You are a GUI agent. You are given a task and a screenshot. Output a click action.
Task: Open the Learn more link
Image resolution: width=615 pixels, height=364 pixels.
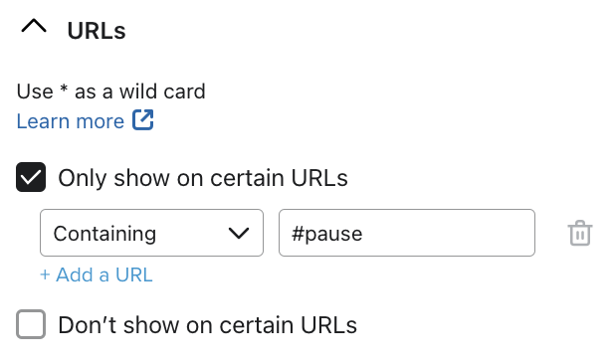71,120
